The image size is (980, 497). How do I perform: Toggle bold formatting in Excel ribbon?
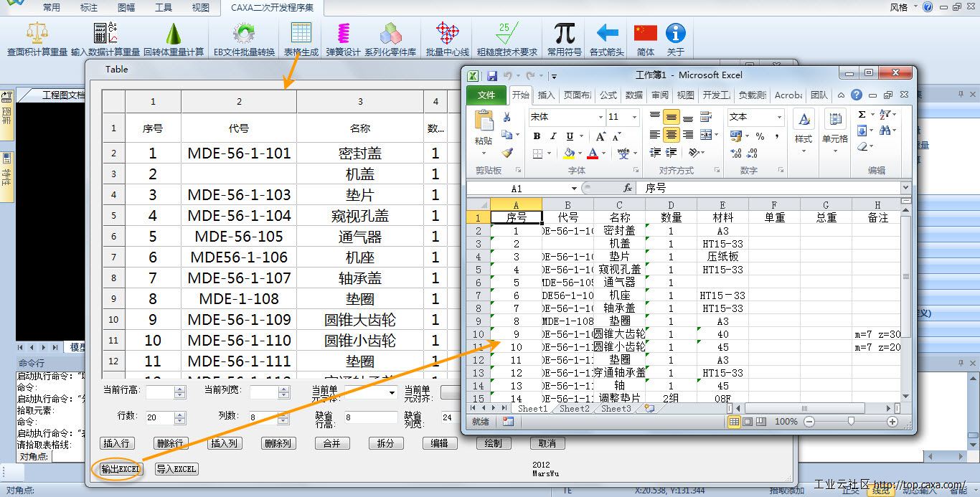click(x=536, y=136)
